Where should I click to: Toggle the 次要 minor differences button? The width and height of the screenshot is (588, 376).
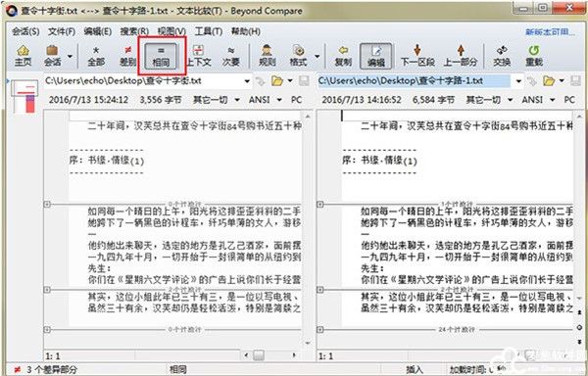pos(231,56)
